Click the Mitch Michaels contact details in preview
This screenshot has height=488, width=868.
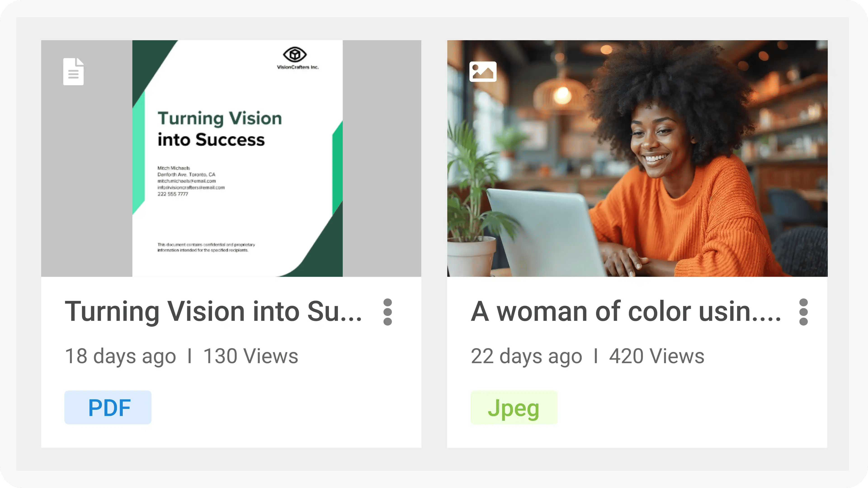coord(190,181)
